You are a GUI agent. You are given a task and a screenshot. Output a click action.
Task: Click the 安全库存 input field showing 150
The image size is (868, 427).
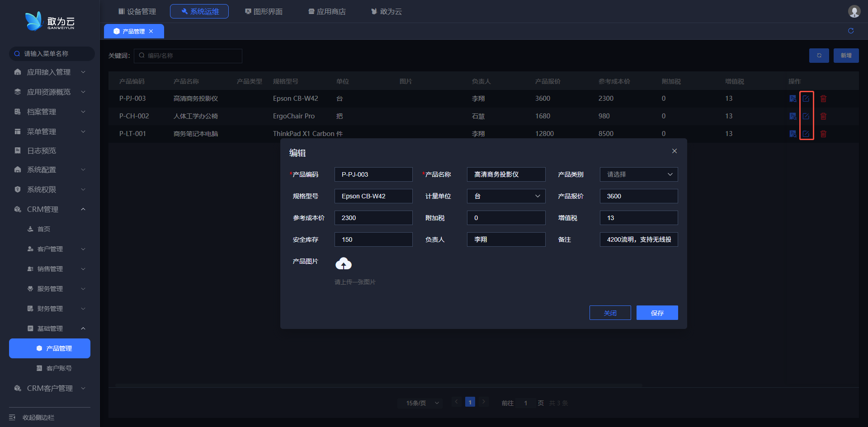click(373, 239)
